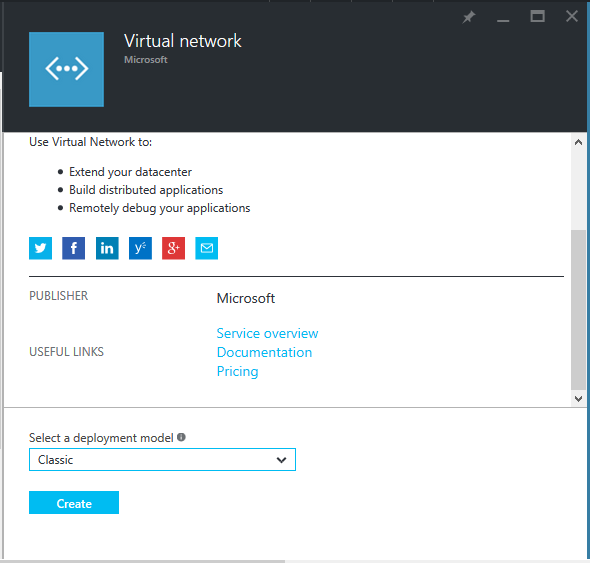Open the Service overview link
590x563 pixels.
pos(267,333)
